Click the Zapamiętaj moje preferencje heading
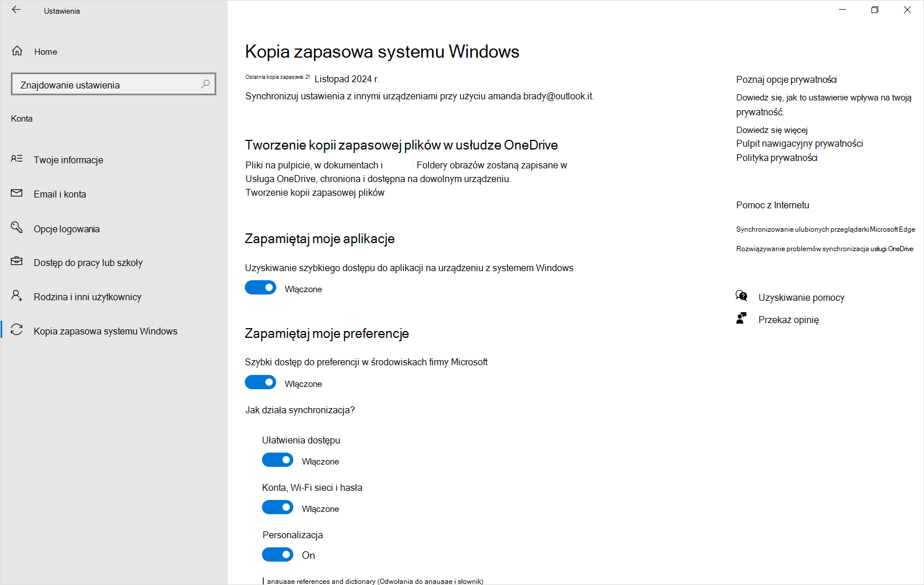The image size is (924, 585). 327,333
